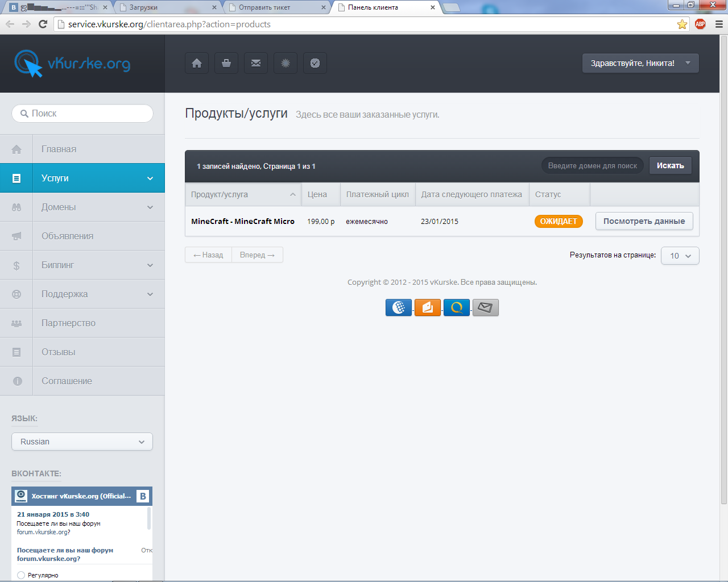Screen dimensions: 728x582
Task: Go back using the browser back arrow
Action: (10, 24)
